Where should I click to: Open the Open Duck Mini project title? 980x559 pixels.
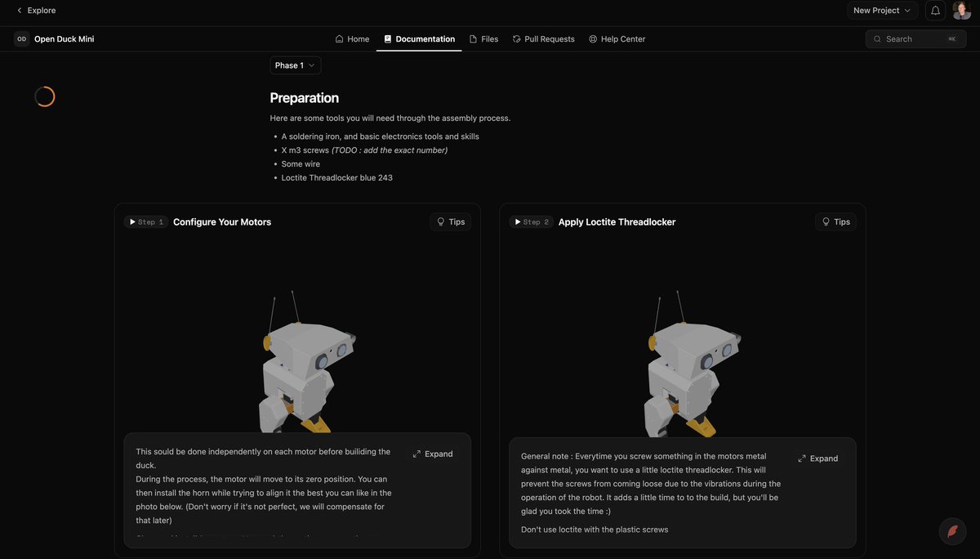(64, 38)
